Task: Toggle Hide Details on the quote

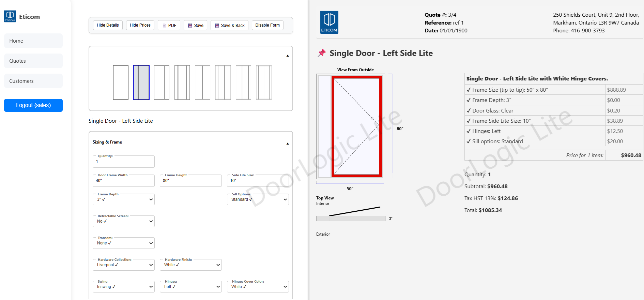Action: click(108, 25)
